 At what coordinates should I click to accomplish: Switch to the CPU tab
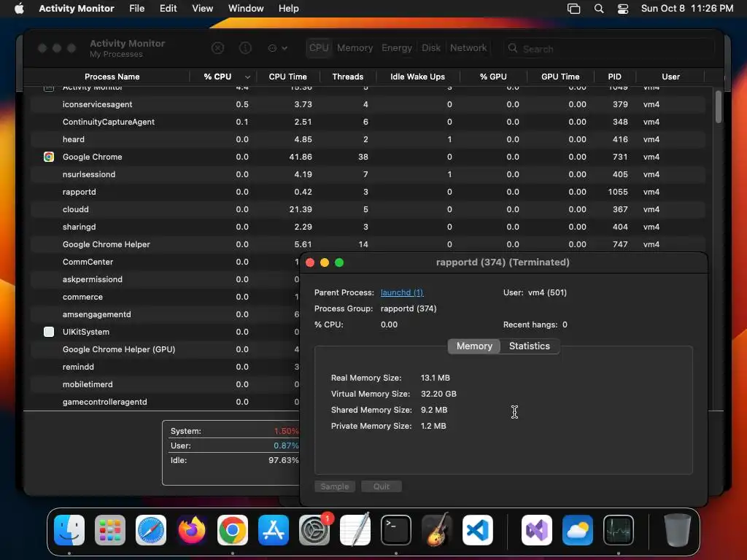[x=319, y=47]
